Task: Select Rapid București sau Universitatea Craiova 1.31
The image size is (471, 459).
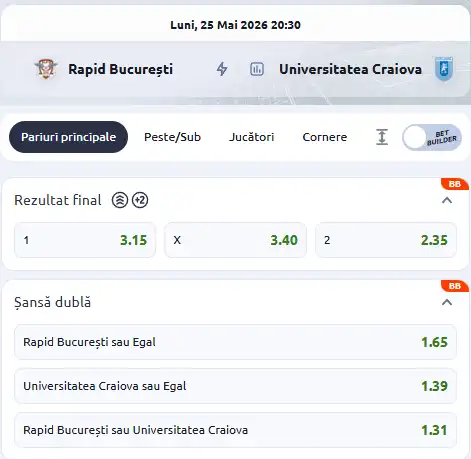Action: pos(235,430)
